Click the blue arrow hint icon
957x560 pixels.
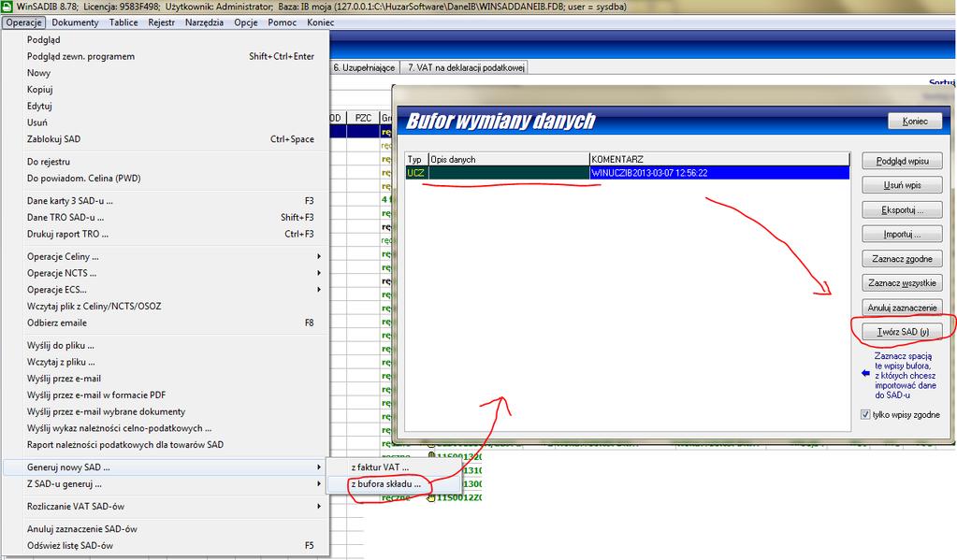[x=865, y=373]
